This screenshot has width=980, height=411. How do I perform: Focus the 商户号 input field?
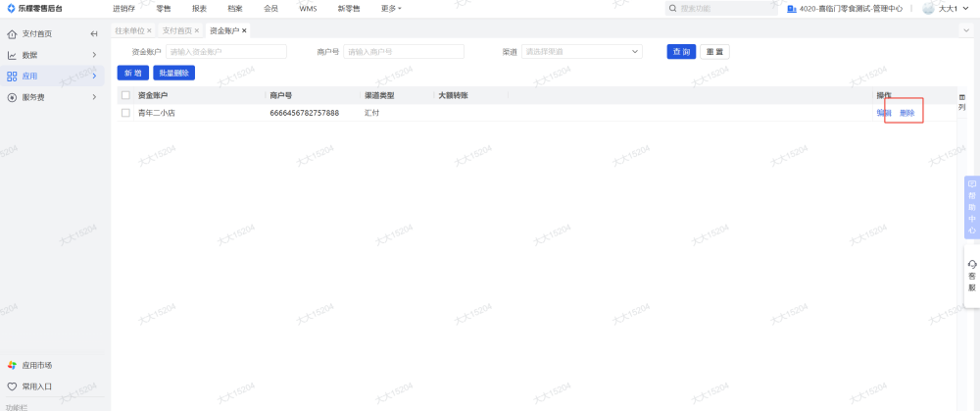click(404, 52)
